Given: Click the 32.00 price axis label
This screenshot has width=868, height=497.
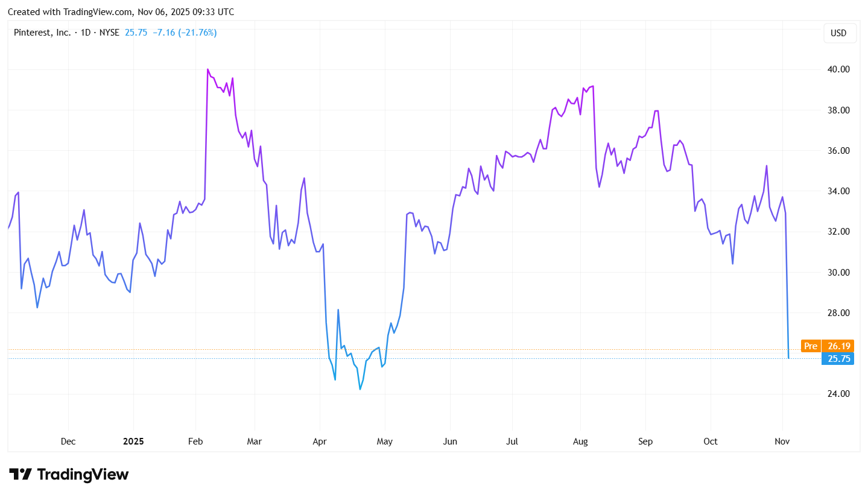Looking at the screenshot, I should coord(838,232).
